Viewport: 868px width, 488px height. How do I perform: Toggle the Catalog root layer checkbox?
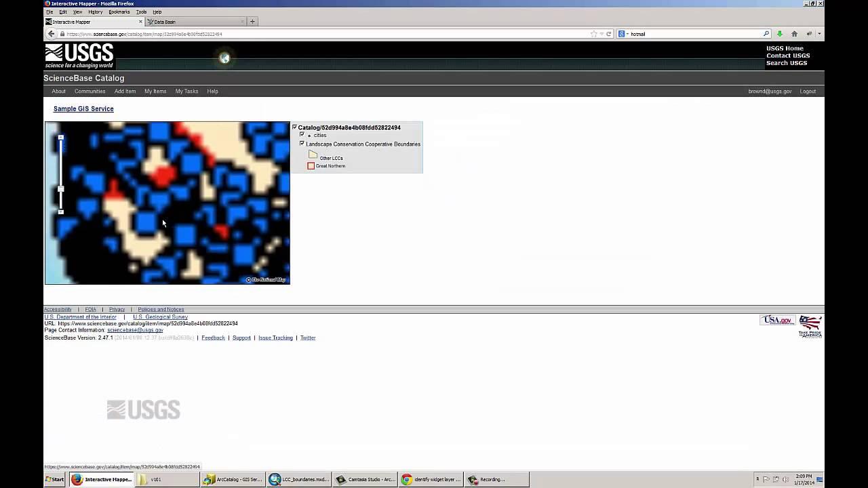coord(294,127)
